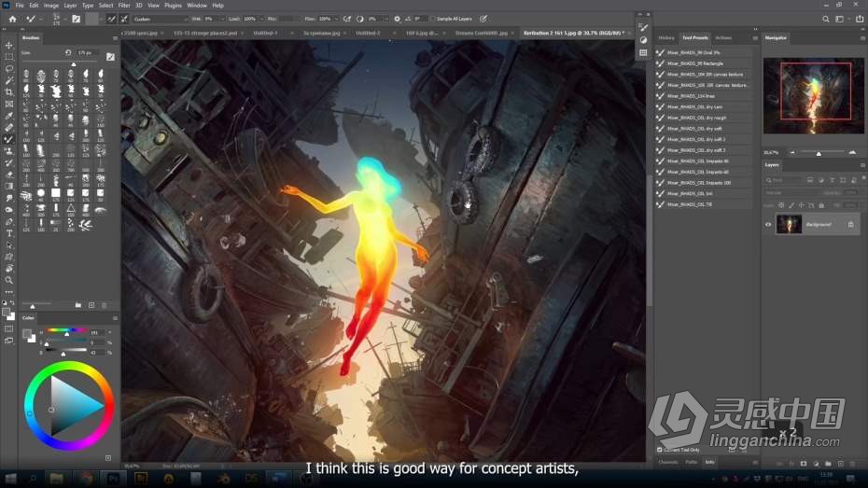Toggle pressure for size button in options bar
The image size is (868, 488).
[x=483, y=19]
